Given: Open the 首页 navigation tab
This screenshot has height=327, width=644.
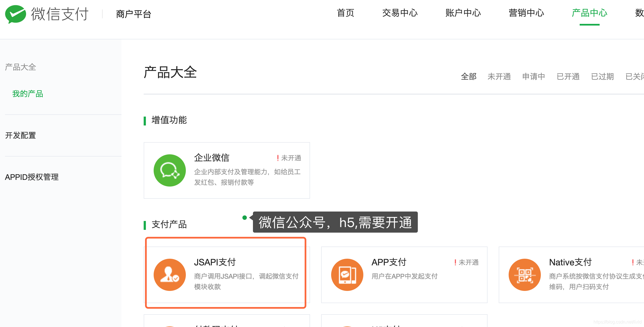Looking at the screenshot, I should 345,13.
